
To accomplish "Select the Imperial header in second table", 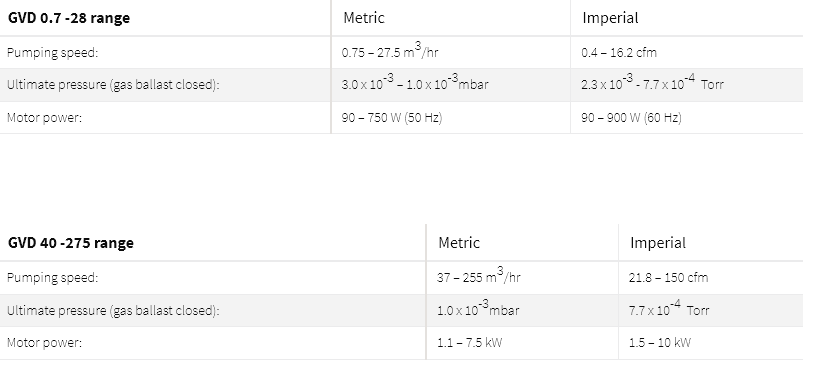I will (658, 243).
